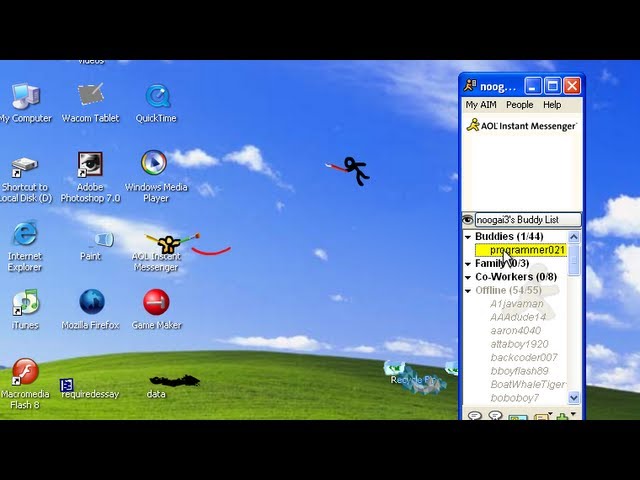Maximize the AIM buddy list window
This screenshot has width=640, height=480.
pyautogui.click(x=552, y=86)
